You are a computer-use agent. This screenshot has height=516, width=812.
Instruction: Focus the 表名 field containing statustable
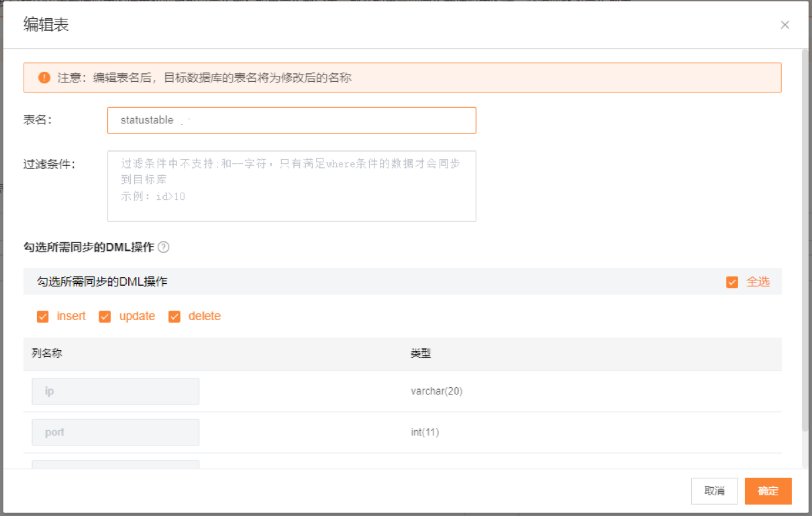pos(291,121)
